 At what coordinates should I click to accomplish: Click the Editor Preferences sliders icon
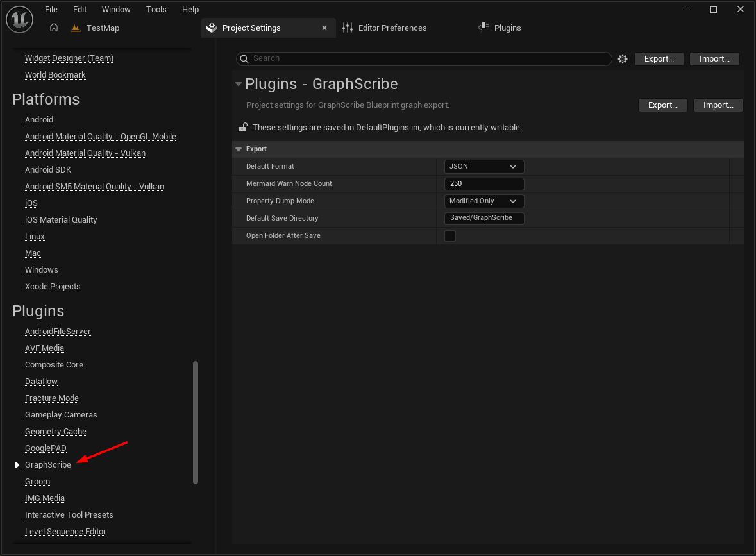[347, 28]
